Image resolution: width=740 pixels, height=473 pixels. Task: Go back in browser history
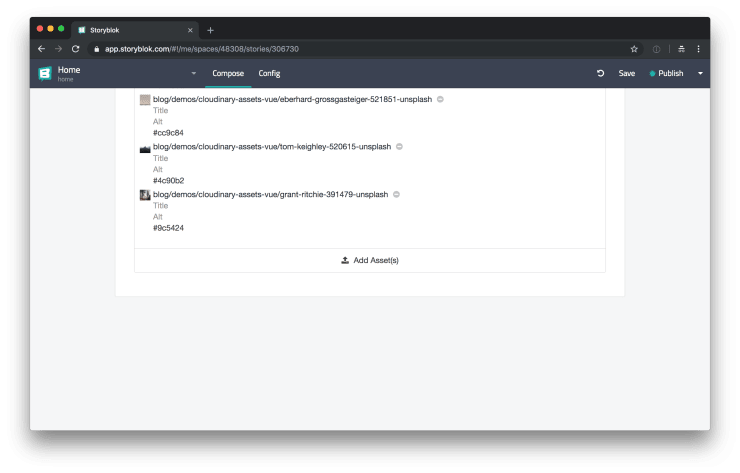click(x=42, y=49)
